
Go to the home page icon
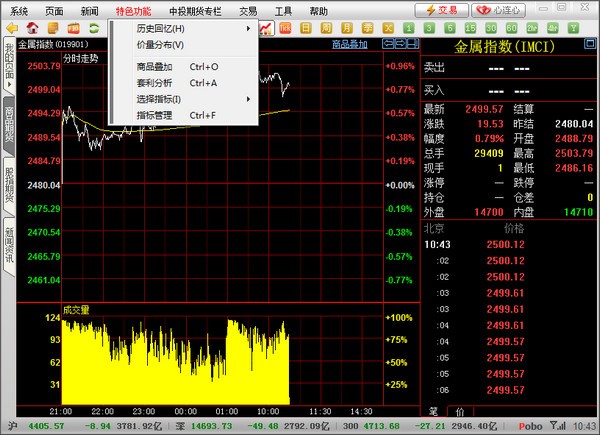(x=33, y=28)
